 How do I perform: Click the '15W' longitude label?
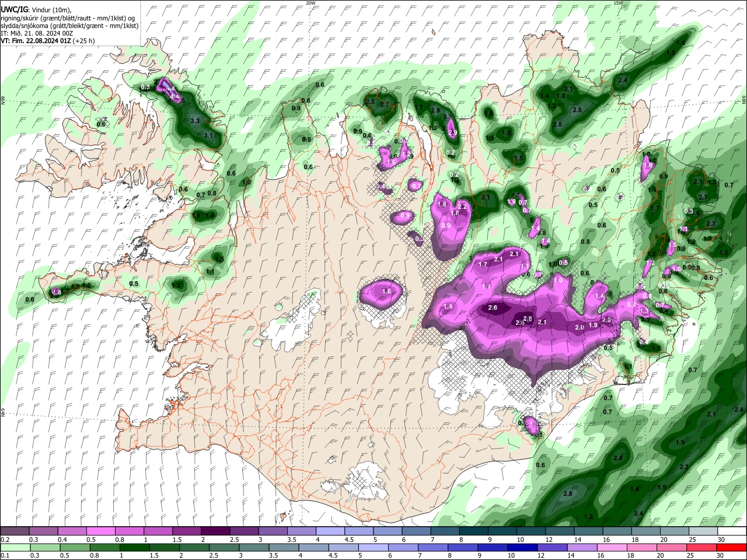click(x=618, y=3)
